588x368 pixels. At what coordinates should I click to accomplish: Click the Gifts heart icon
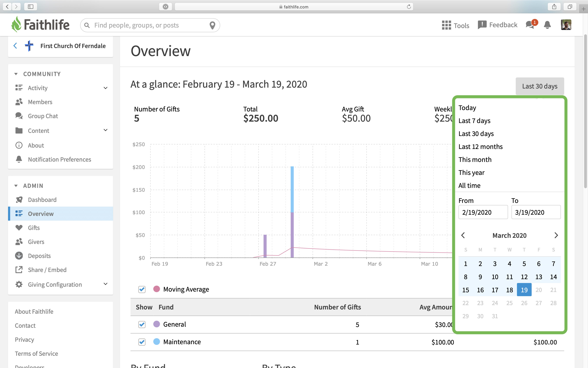pos(19,228)
